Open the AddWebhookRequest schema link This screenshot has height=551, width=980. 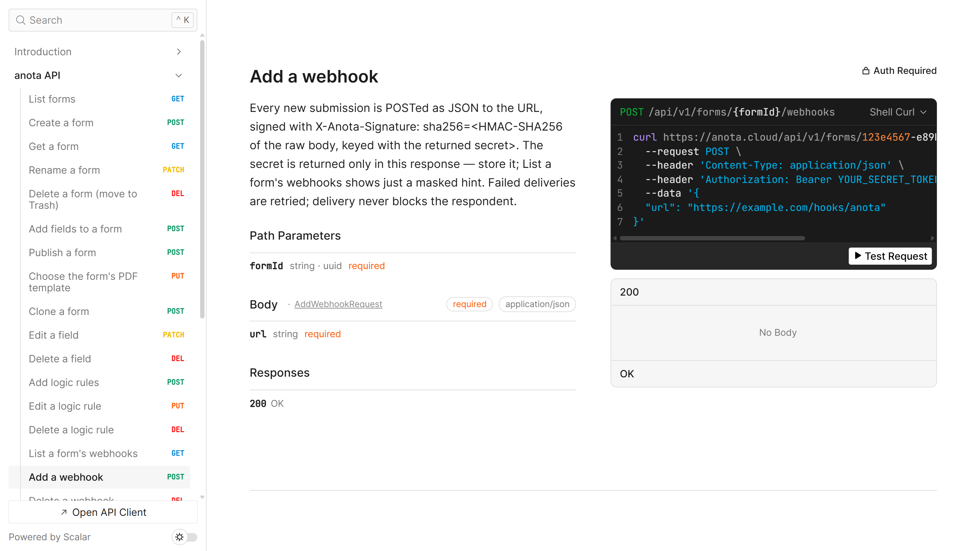[x=338, y=304]
